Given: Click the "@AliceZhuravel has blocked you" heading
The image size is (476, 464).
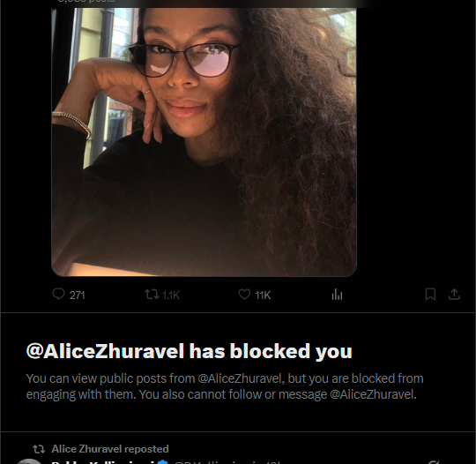Looking at the screenshot, I should [x=190, y=351].
